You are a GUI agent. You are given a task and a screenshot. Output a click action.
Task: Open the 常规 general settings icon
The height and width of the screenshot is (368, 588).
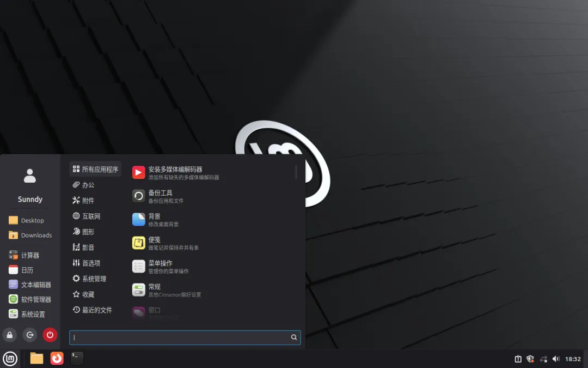point(138,290)
